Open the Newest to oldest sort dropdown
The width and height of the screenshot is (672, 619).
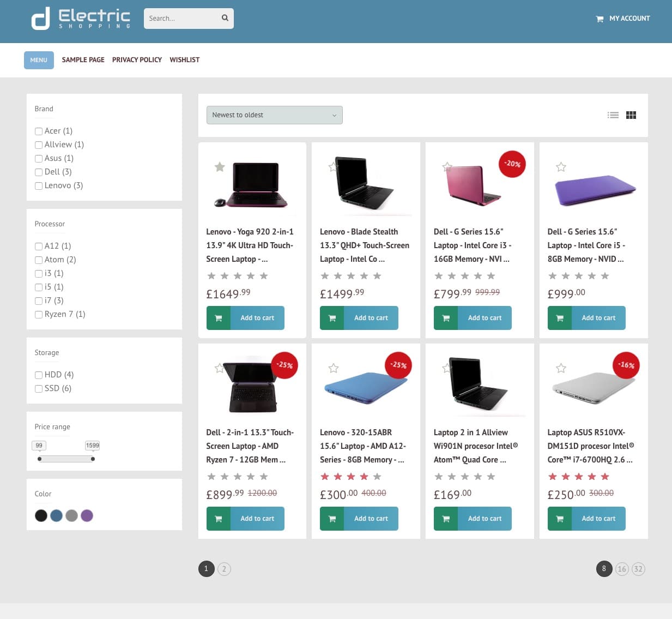click(274, 115)
